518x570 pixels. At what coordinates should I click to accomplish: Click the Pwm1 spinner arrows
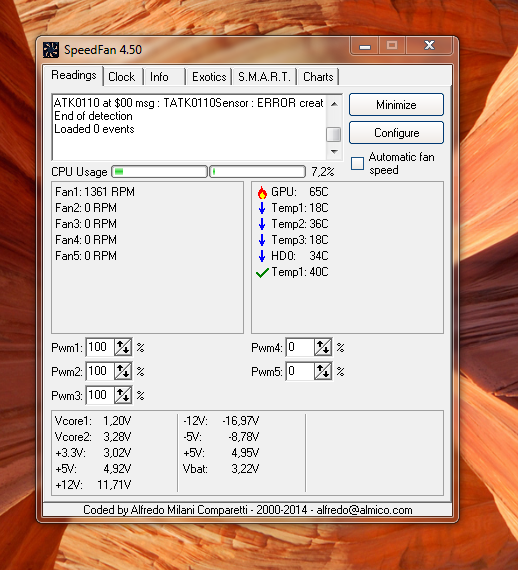(123, 348)
